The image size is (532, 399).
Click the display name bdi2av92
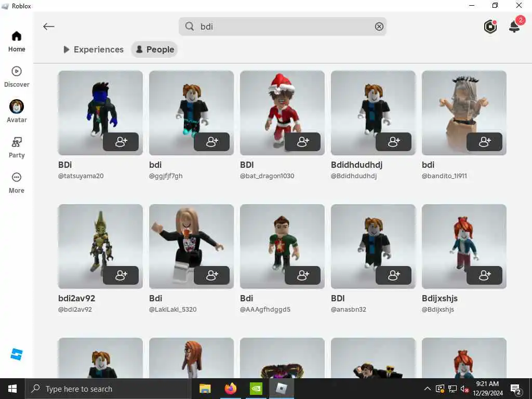pos(77,299)
